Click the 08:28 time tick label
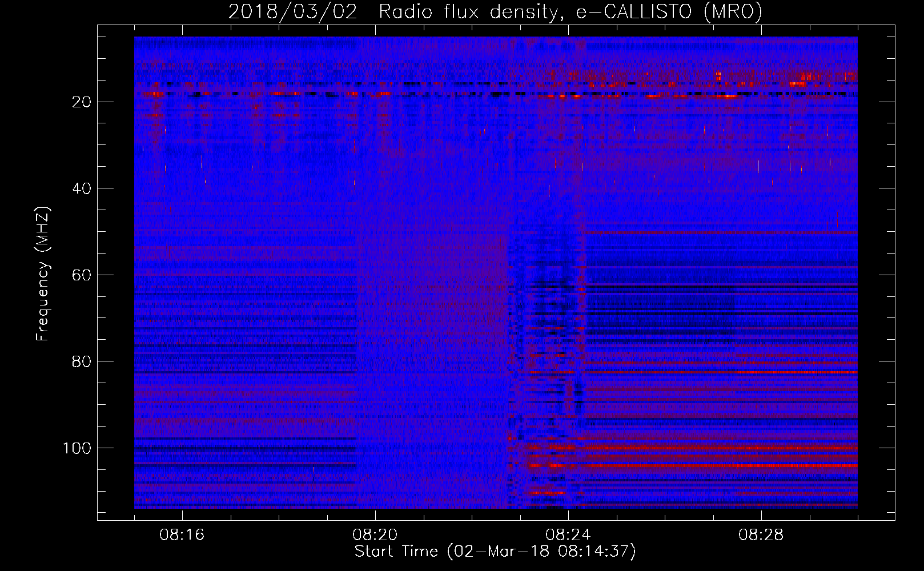Screen dimensions: 924x571 [761, 535]
